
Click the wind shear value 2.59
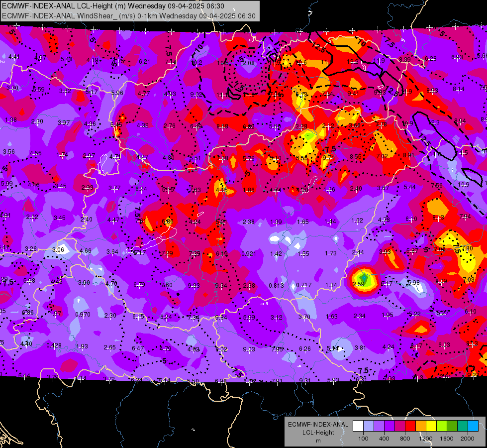(x=359, y=284)
